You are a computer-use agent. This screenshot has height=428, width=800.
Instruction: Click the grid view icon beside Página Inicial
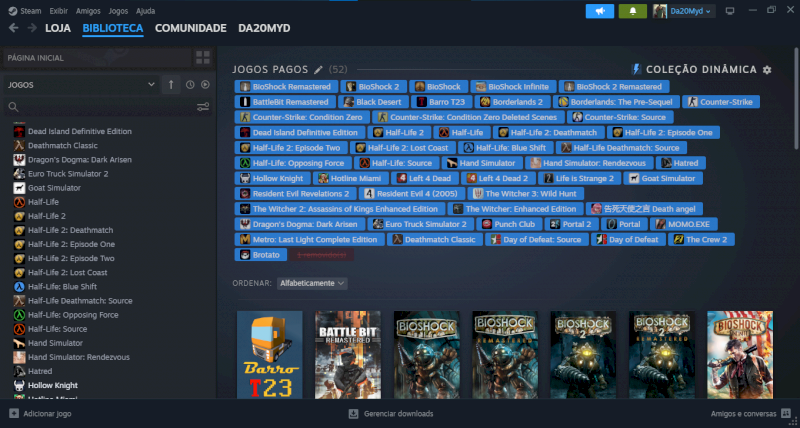[x=204, y=58]
